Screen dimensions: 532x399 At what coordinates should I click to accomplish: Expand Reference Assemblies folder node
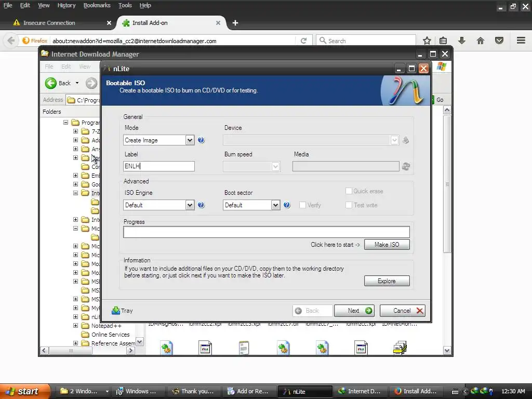coord(75,343)
